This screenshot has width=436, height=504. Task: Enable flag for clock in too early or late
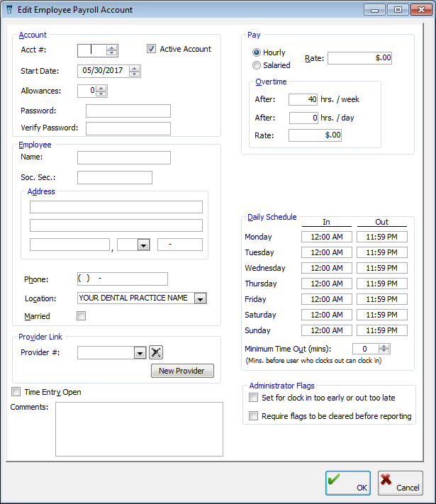[x=253, y=398]
